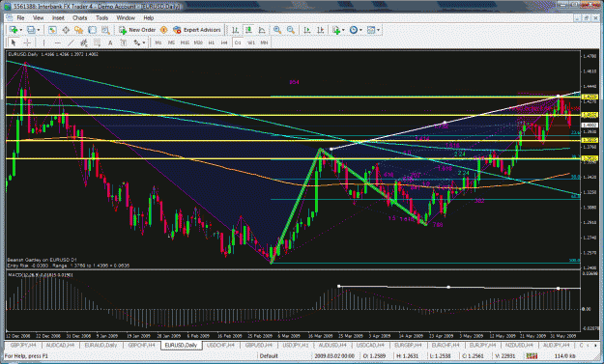
Task: Draw a vertical line tool
Action: pos(43,42)
